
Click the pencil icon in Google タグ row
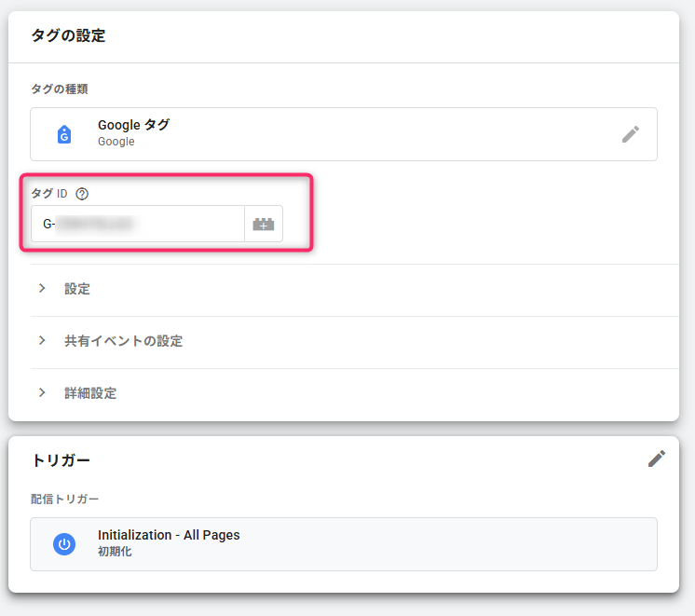coord(631,134)
